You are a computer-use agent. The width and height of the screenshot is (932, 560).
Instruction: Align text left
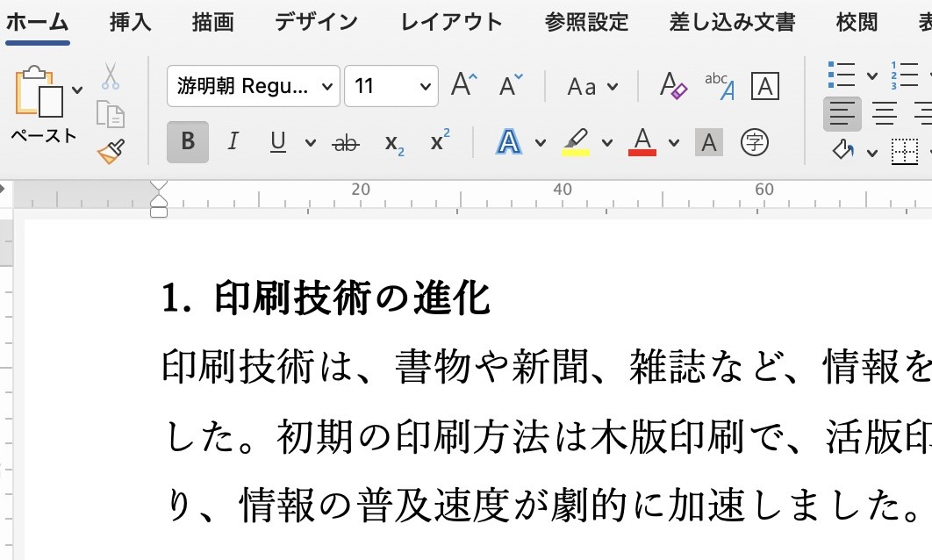coord(842,113)
